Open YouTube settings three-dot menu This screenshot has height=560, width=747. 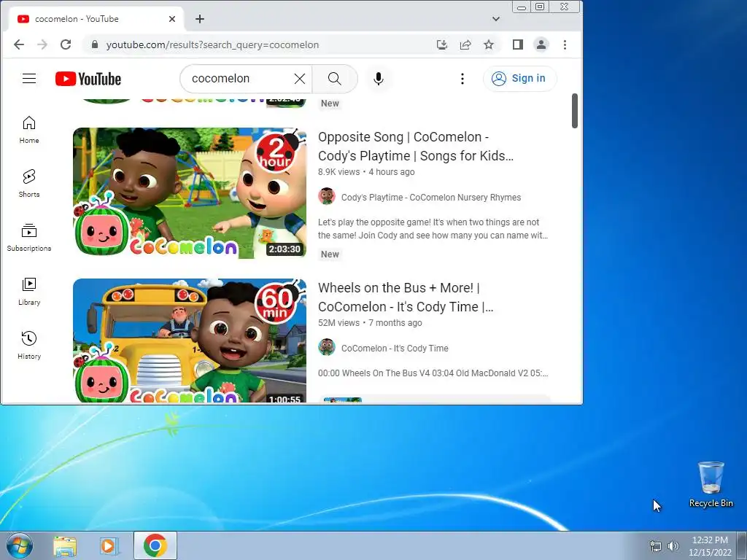point(462,79)
